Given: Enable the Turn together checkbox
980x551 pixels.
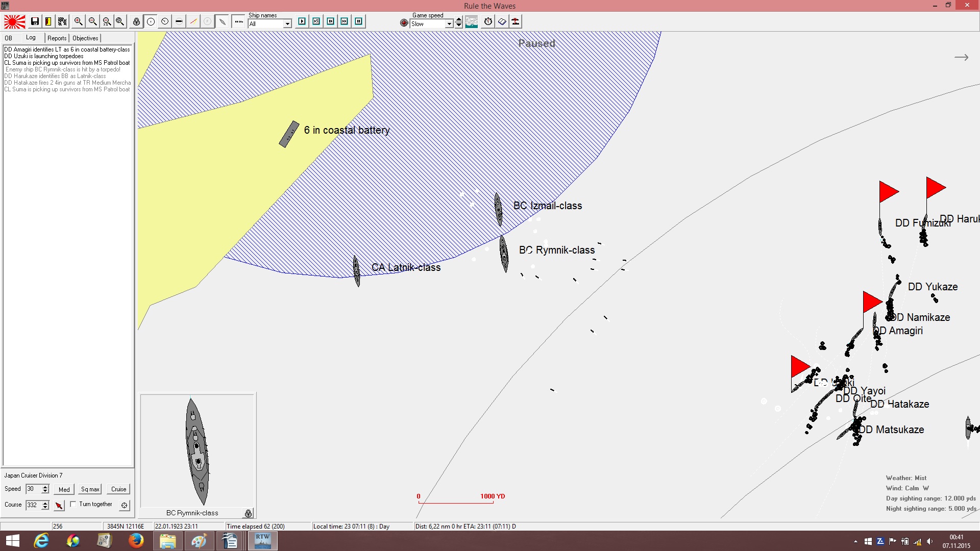Looking at the screenshot, I should point(73,504).
